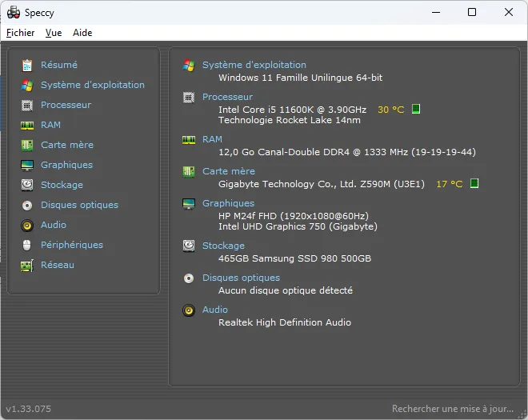Click Disques optiques heading in summary panel
The width and height of the screenshot is (528, 420).
point(241,278)
